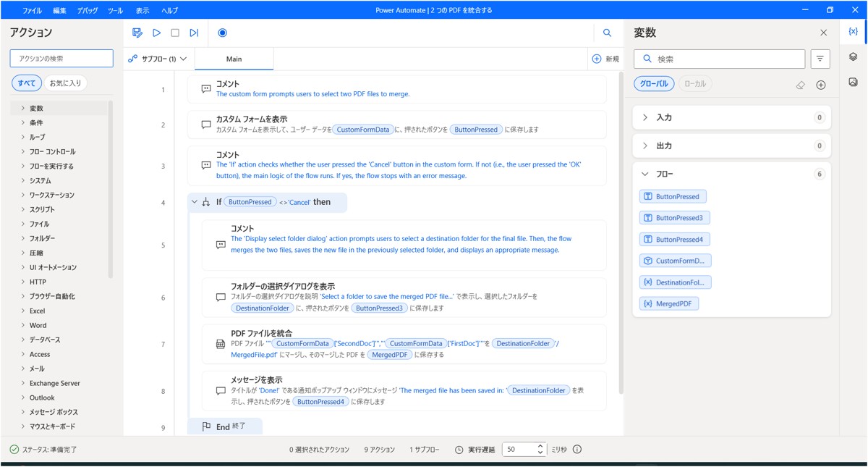Viewport: 868px width, 467px height.
Task: Select the End 終了 action on line 9
Action: (225, 426)
